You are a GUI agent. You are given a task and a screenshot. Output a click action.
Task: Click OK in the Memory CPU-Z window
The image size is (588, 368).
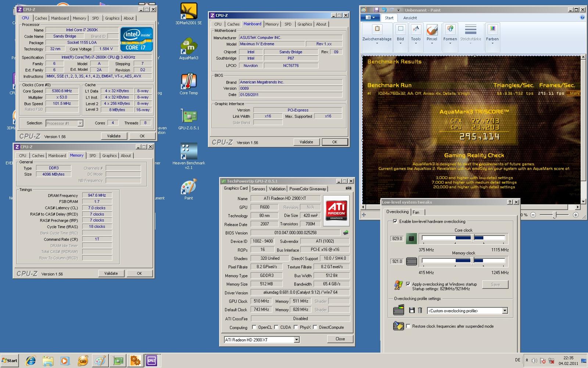coord(139,273)
